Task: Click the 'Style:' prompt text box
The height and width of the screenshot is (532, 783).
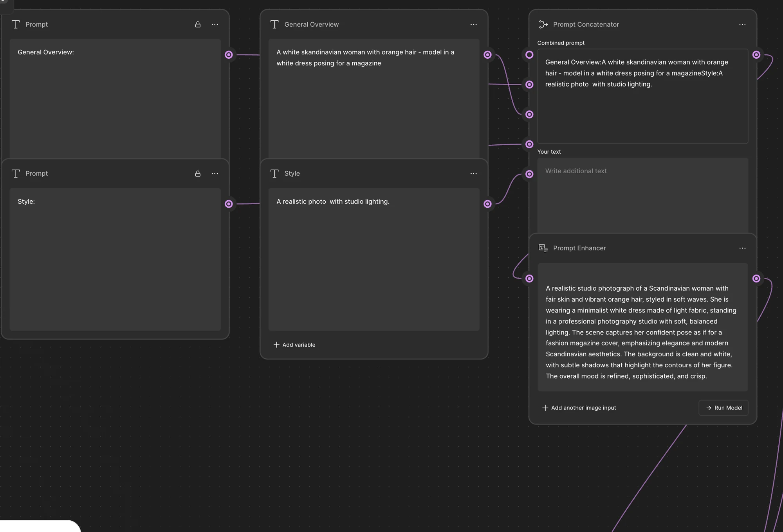Action: click(115, 259)
